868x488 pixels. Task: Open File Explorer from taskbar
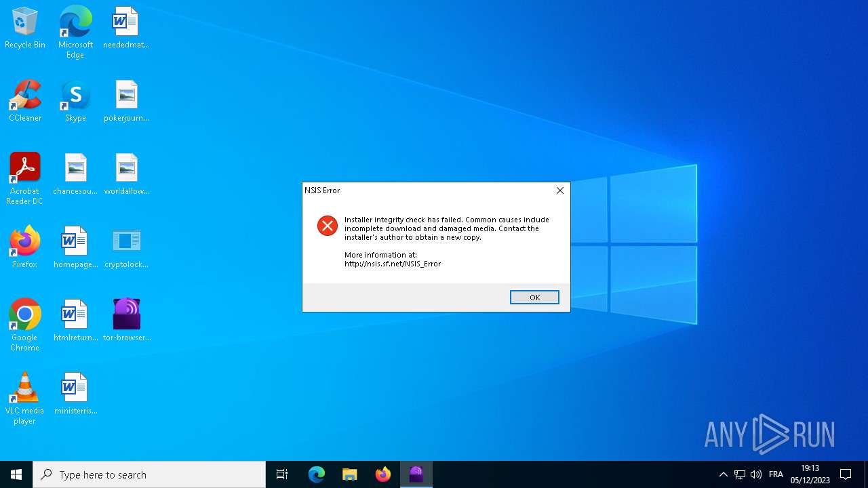(x=350, y=474)
